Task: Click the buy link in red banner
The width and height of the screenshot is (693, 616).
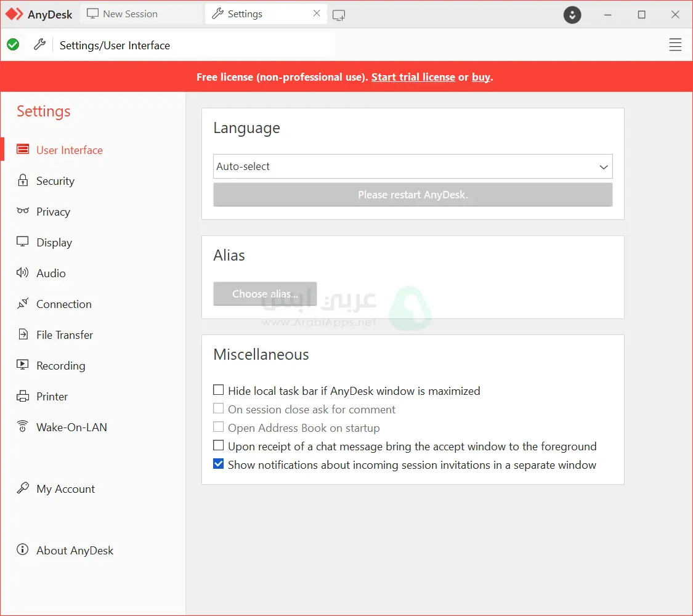Action: pyautogui.click(x=480, y=77)
